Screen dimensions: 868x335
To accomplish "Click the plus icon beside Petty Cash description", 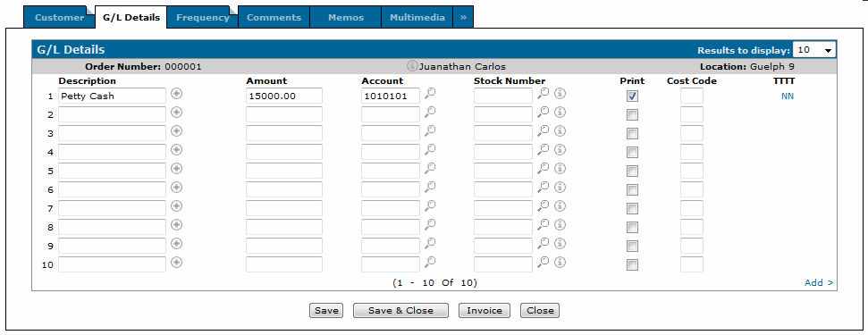I will tap(177, 94).
